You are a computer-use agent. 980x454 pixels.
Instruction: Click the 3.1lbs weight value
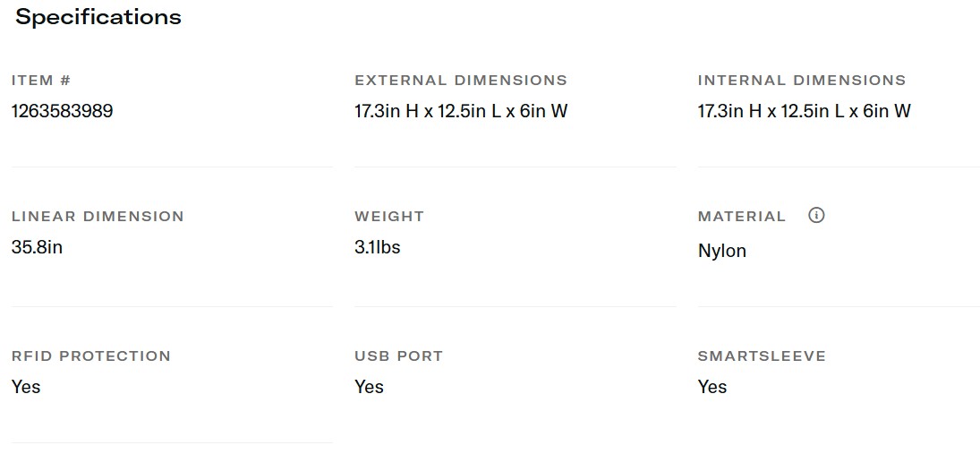click(378, 247)
